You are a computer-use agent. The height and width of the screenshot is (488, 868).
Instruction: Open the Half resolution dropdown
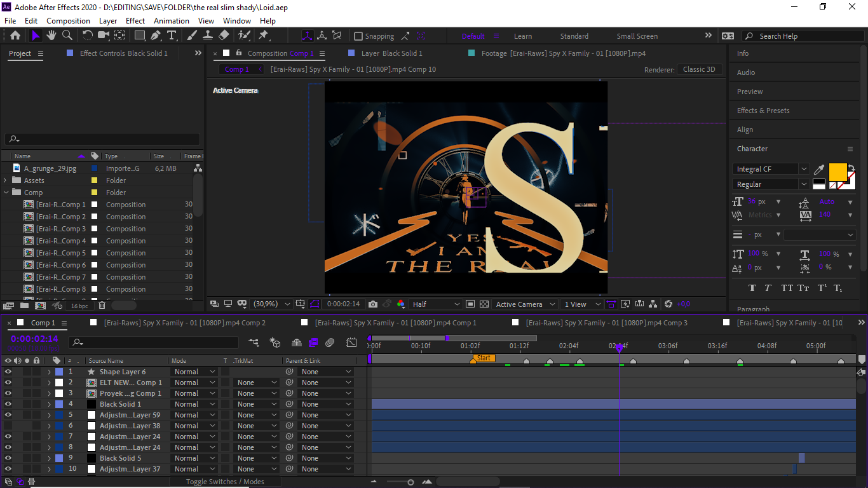pos(435,304)
